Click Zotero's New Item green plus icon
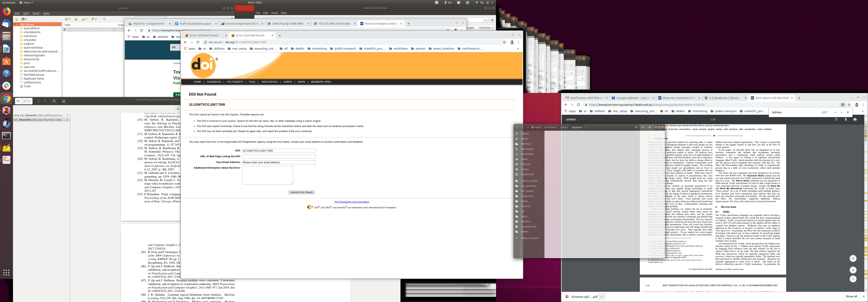 (66, 19)
